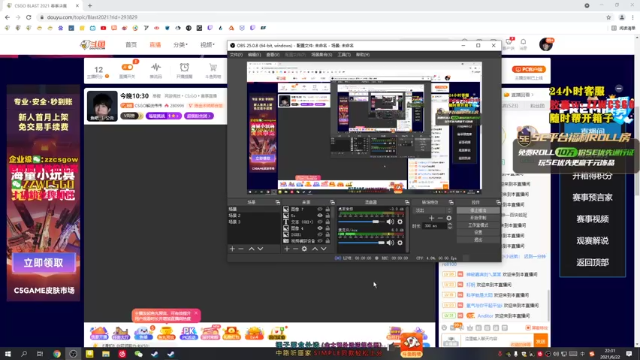Click 工作室模式 button in OBS controls
The image size is (640, 360).
478,225
